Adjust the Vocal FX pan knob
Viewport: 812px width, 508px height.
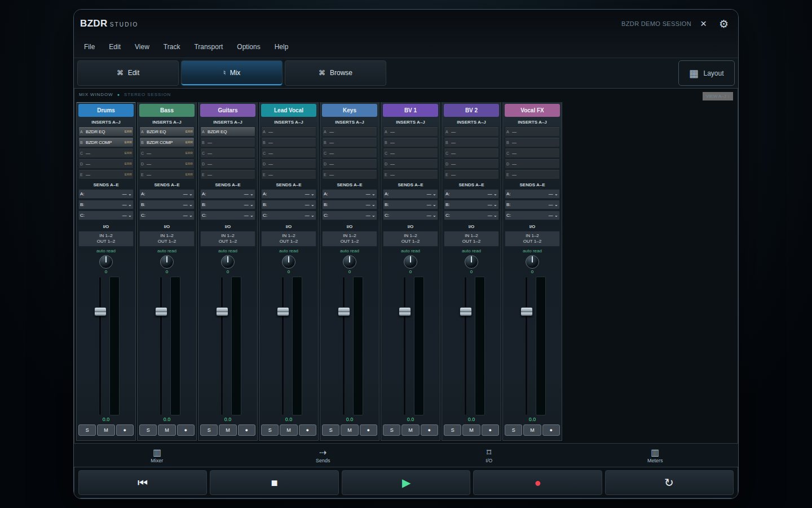click(532, 261)
